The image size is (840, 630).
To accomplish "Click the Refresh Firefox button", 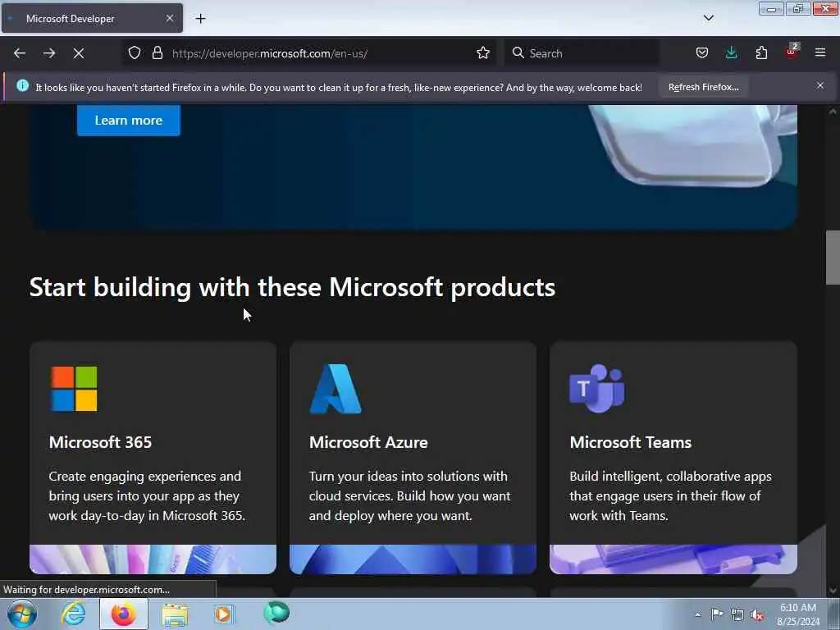I will pyautogui.click(x=703, y=87).
